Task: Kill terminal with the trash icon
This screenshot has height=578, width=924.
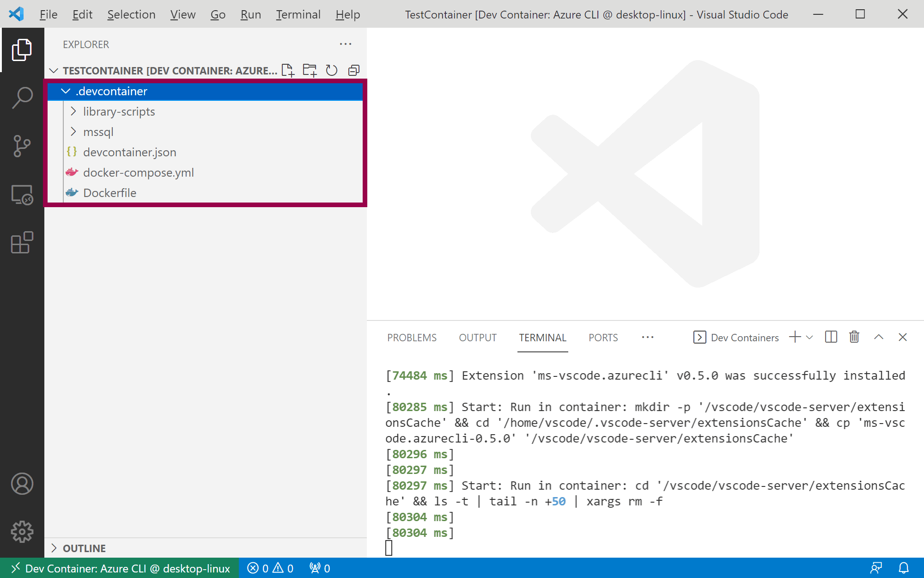Action: [x=854, y=337]
